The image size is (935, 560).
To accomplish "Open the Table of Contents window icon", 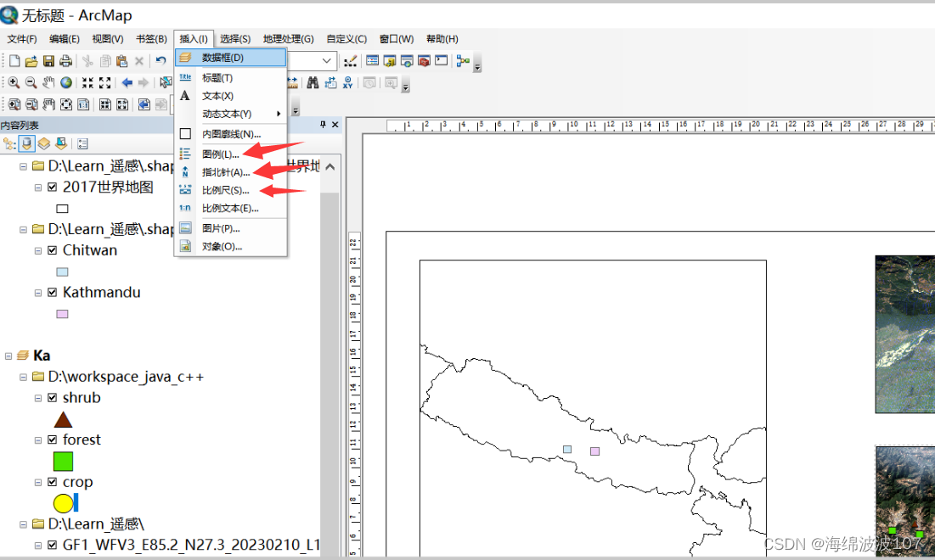I will [372, 61].
